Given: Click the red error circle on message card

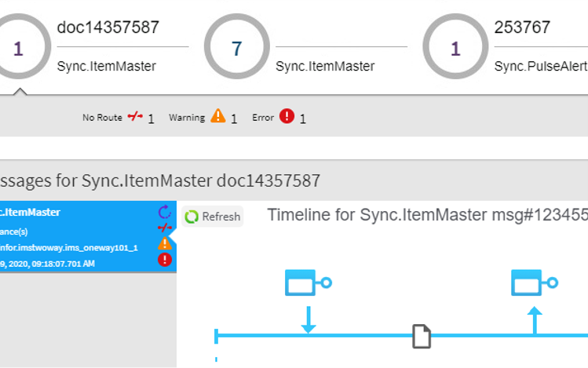Looking at the screenshot, I should [x=165, y=260].
